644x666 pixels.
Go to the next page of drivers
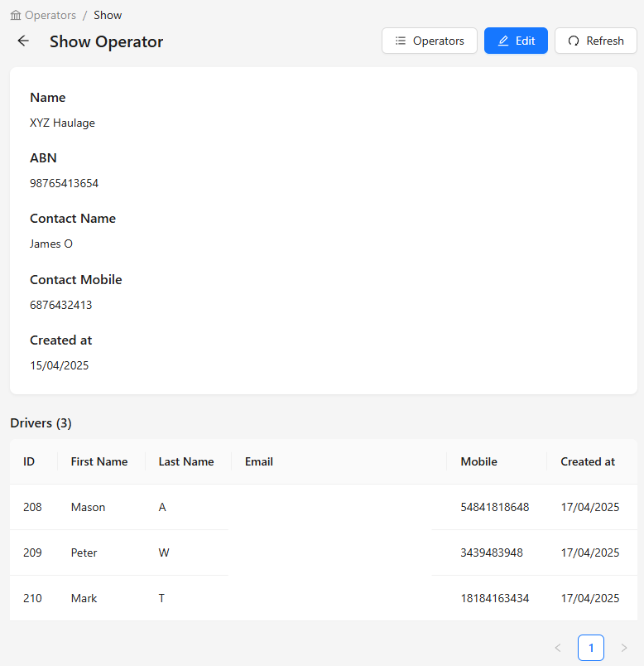(623, 648)
